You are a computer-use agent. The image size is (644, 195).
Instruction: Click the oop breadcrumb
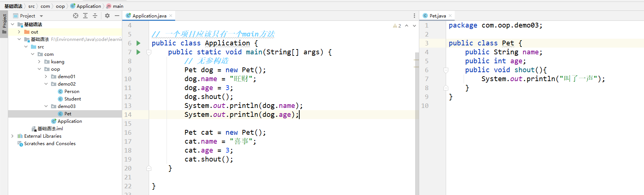pyautogui.click(x=60, y=6)
